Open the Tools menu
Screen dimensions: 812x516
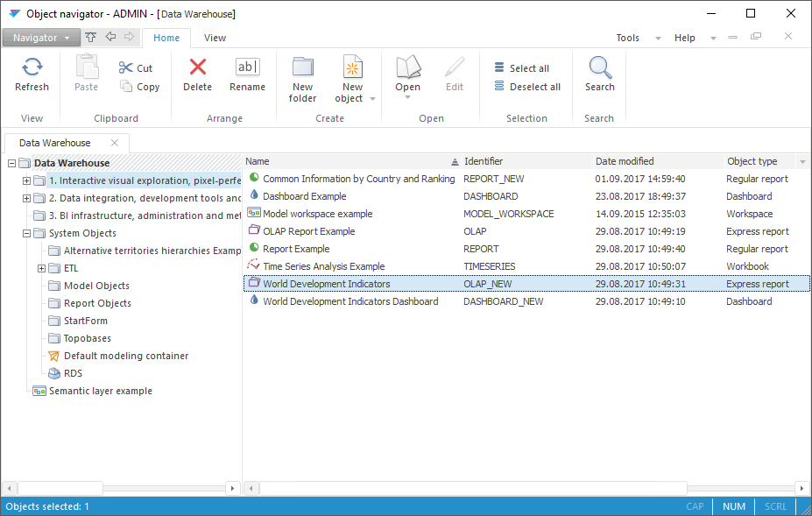[628, 38]
